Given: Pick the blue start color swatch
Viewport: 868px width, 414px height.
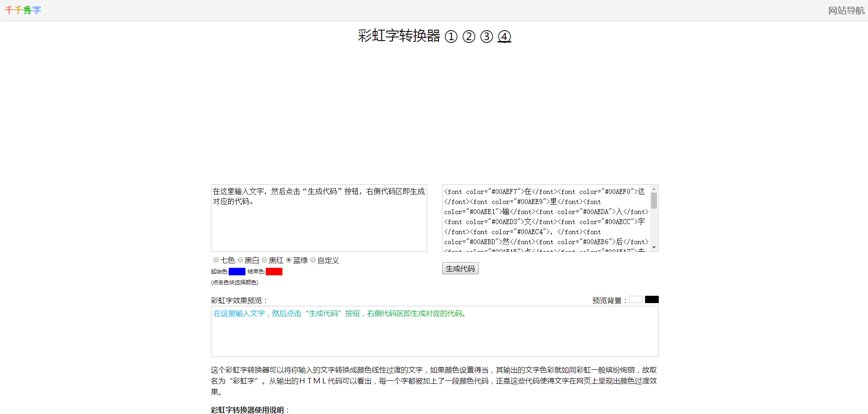Looking at the screenshot, I should pyautogui.click(x=237, y=272).
